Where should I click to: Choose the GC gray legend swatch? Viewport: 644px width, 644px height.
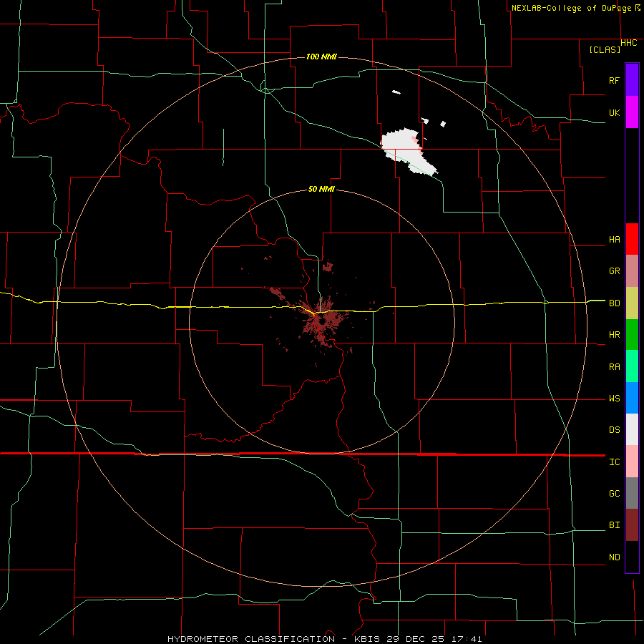(632, 493)
